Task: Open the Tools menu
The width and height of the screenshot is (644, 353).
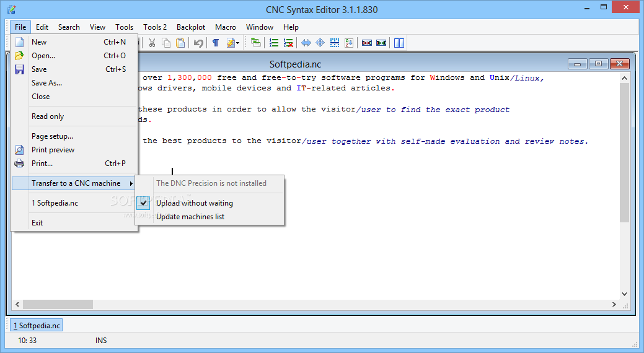Action: coord(124,27)
